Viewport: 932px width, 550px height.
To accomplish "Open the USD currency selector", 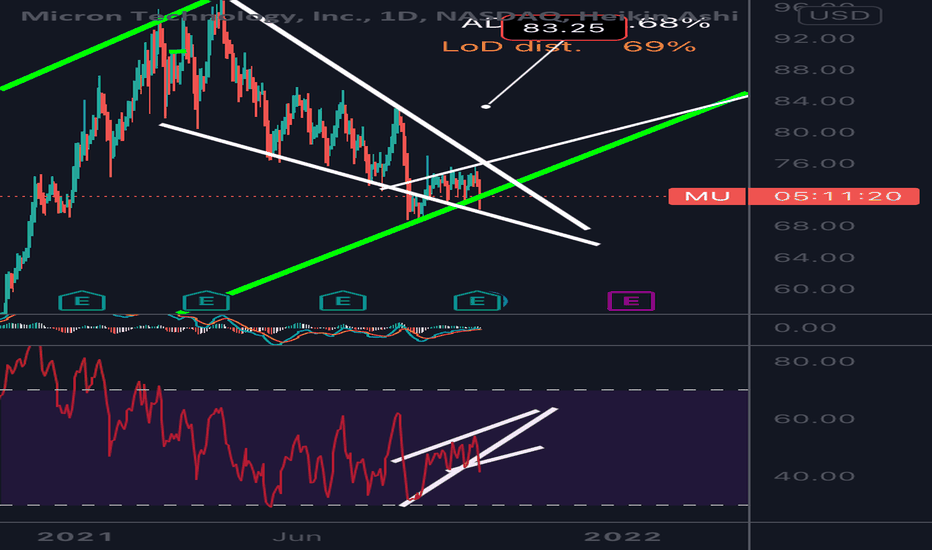I will 840,15.
